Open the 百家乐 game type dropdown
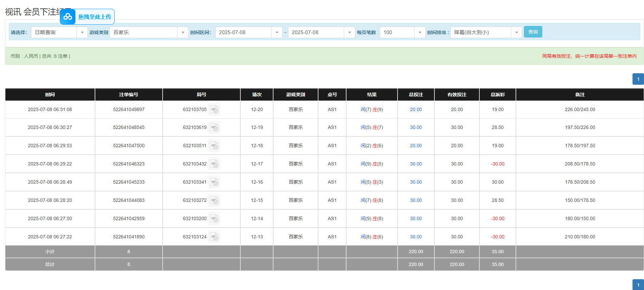The height and width of the screenshot is (290, 644). pos(183,32)
